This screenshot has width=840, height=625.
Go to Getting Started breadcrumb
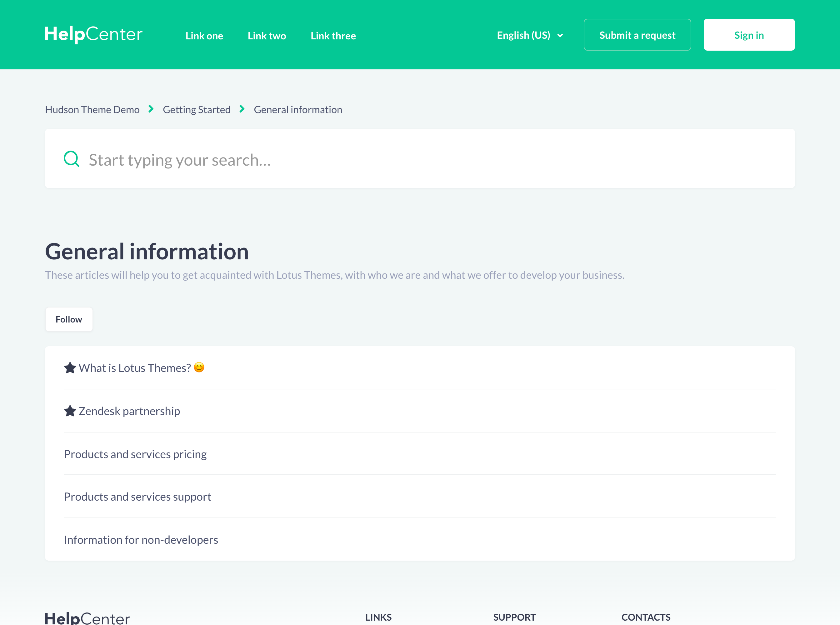point(196,110)
